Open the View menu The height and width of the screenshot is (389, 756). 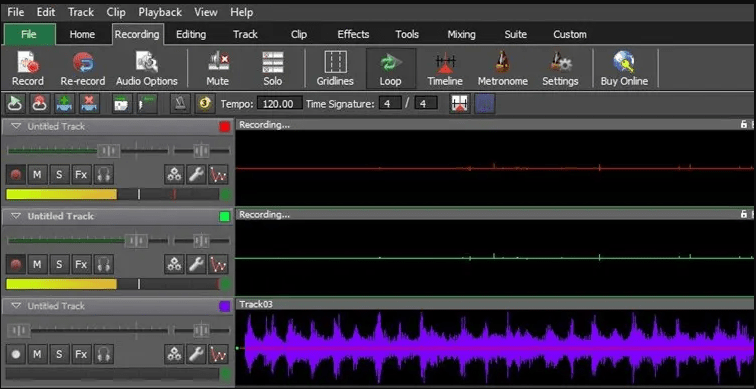coord(206,12)
